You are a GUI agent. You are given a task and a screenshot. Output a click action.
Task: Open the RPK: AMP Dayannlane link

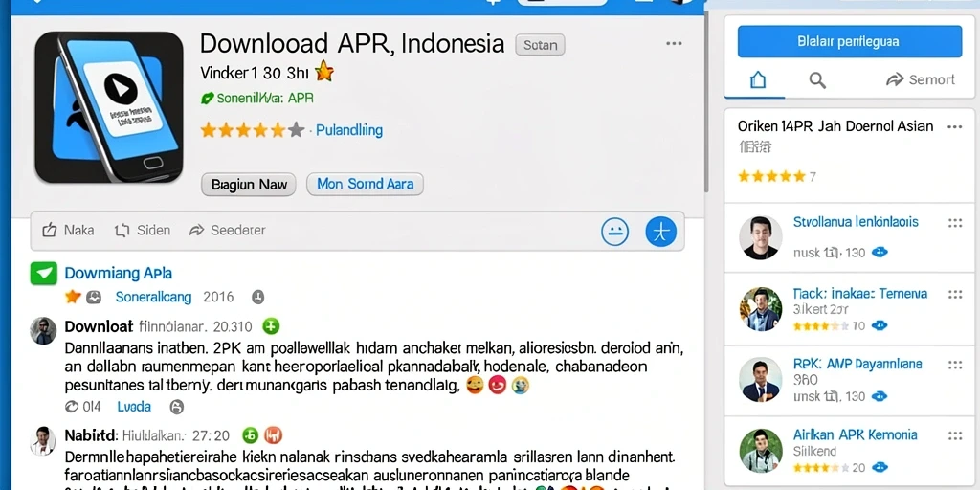point(857,364)
